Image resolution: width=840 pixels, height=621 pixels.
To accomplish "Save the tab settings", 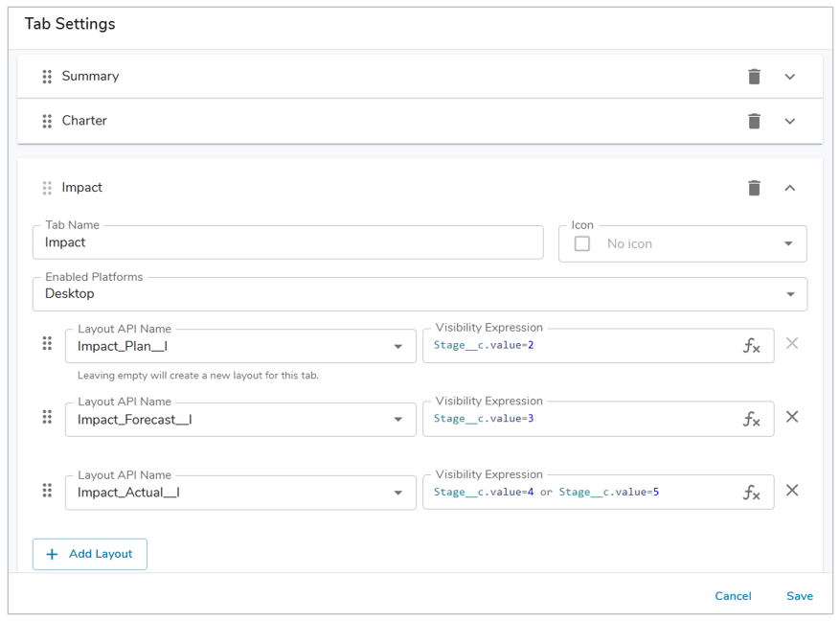I will pyautogui.click(x=800, y=596).
